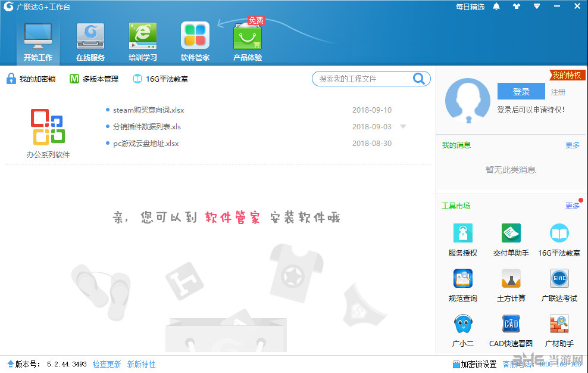This screenshot has width=588, height=373.
Task: Launch the 广联达考试 tool
Action: pyautogui.click(x=559, y=285)
